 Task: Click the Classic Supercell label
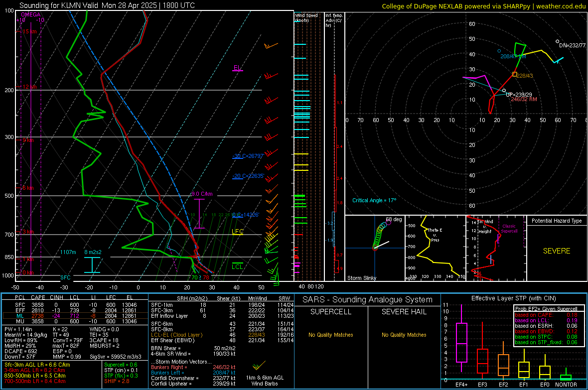[509, 229]
